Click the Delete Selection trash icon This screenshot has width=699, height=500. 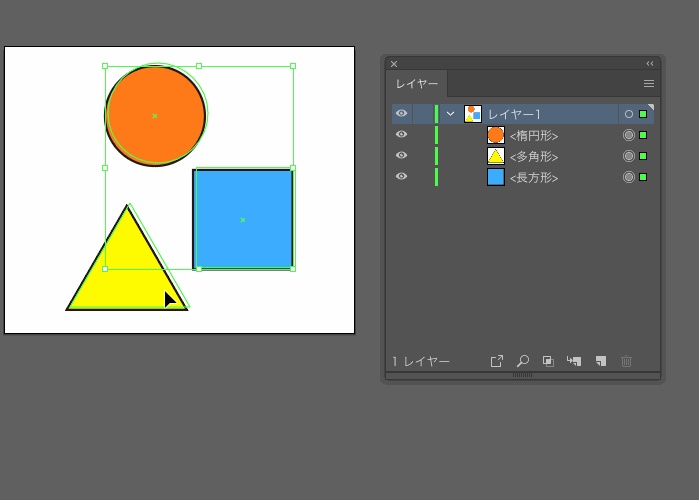tap(626, 361)
